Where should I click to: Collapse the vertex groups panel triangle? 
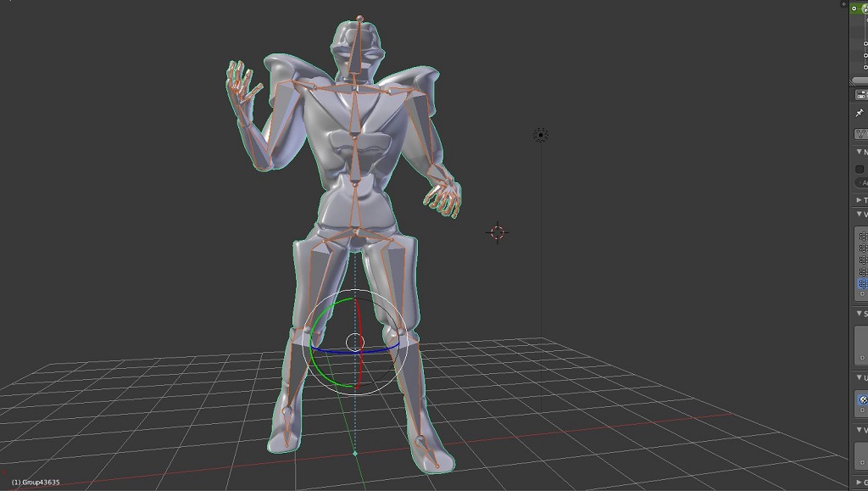tap(860, 215)
